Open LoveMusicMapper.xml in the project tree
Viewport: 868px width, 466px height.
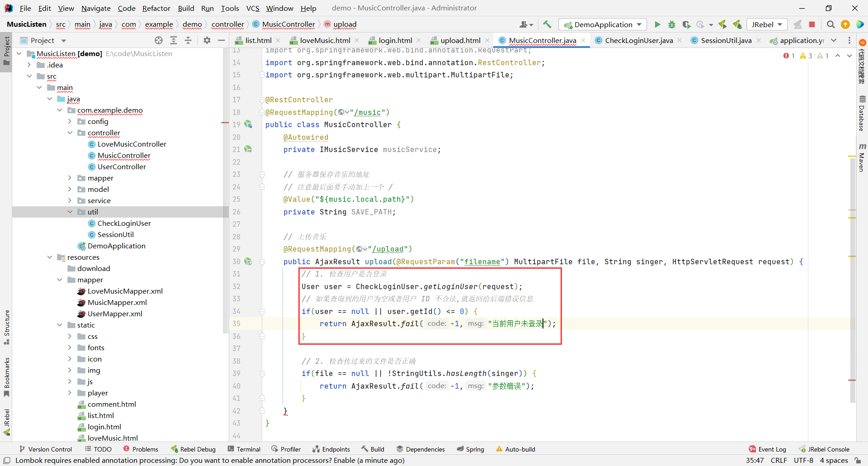point(125,291)
